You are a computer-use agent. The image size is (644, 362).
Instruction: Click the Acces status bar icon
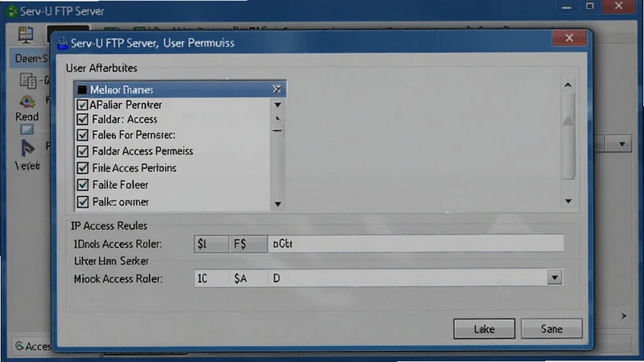[19, 346]
